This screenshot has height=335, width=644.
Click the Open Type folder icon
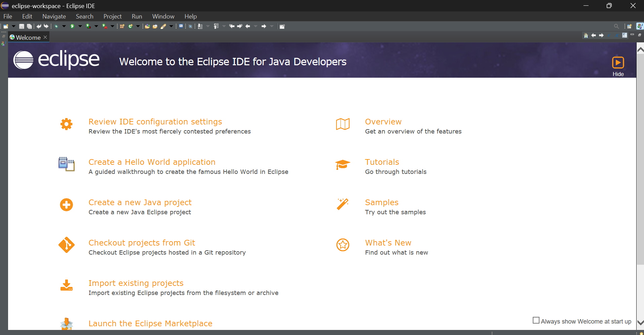coord(147,26)
